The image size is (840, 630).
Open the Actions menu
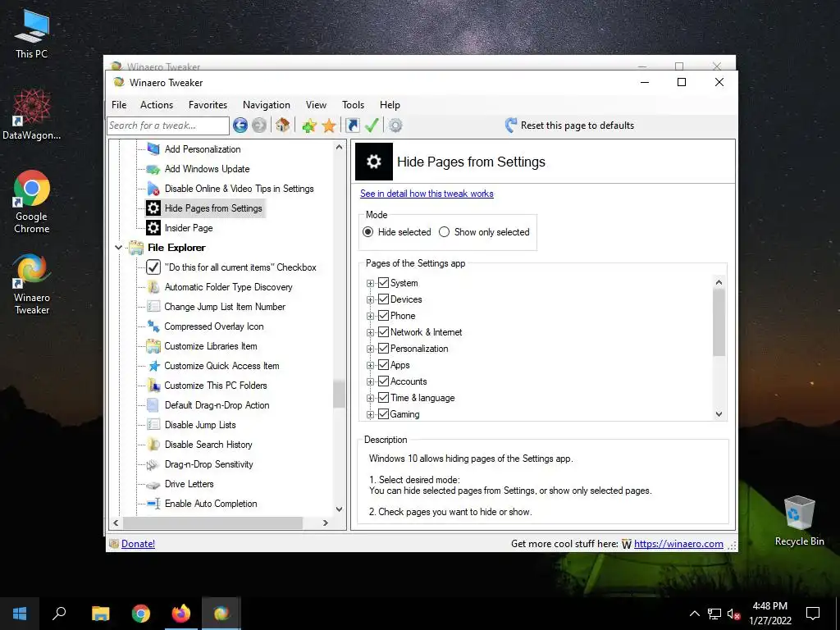[157, 105]
